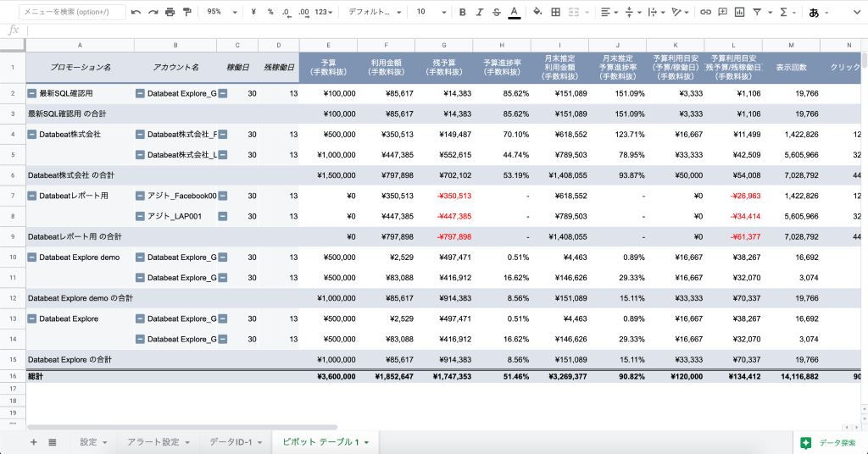Select the Databeat株式会社 の合計 subtotal cell

tap(81, 175)
